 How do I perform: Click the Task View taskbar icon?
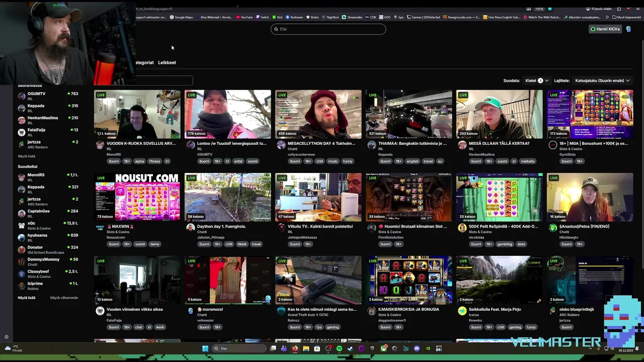(273, 348)
